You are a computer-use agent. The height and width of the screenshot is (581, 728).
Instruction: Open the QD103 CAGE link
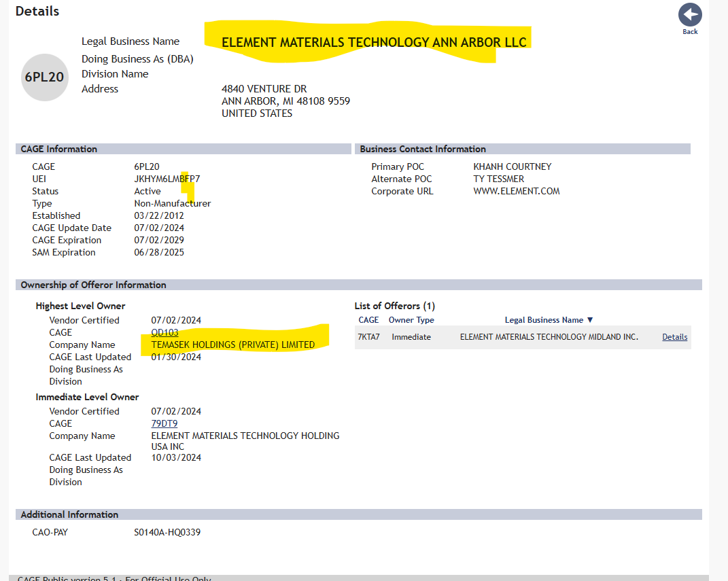click(164, 332)
